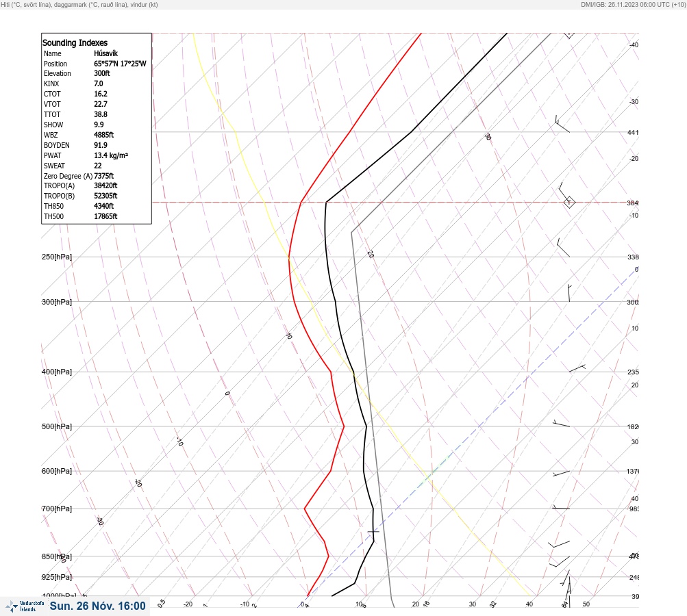Click the 'Zero Degree (A)' row label
The image size is (687, 616).
[x=68, y=176]
